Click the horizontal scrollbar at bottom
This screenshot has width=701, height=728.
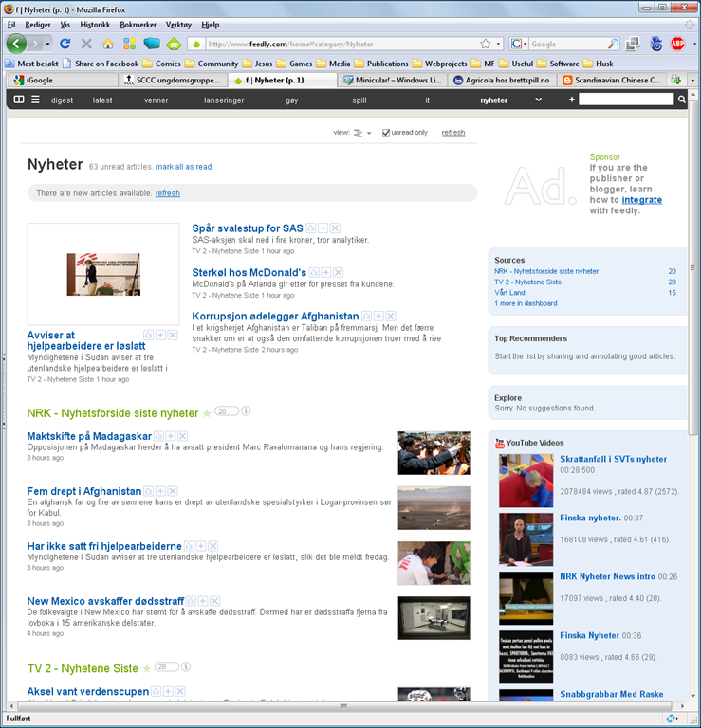tap(343, 706)
